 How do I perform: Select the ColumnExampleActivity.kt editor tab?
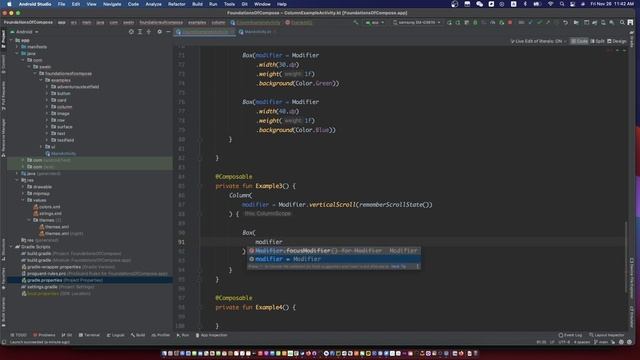coord(205,32)
